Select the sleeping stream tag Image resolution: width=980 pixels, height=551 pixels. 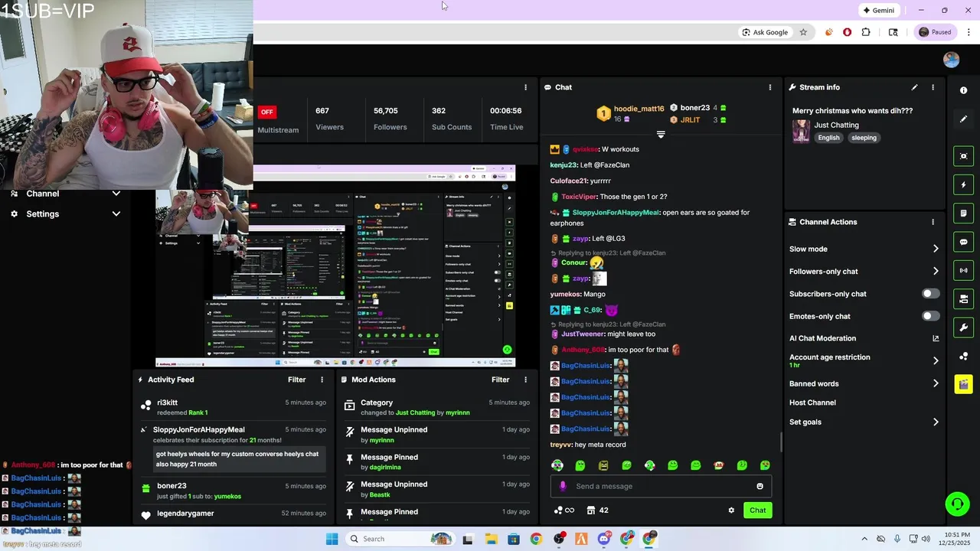864,138
